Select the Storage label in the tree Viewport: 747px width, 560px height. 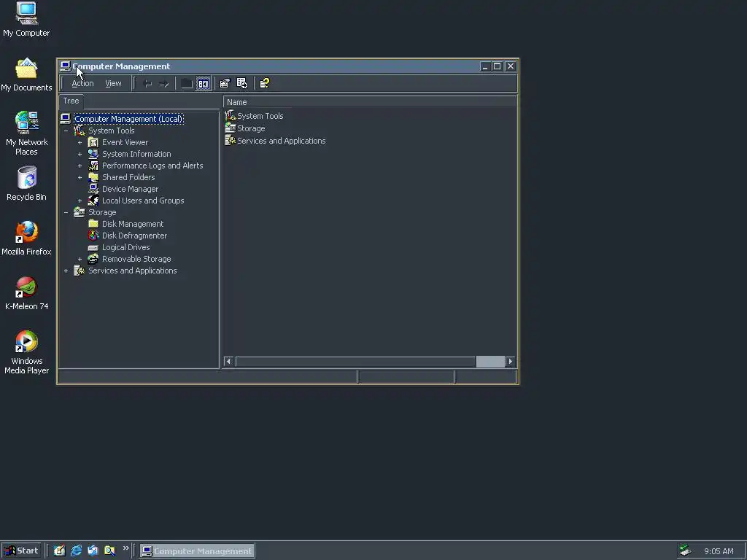102,212
